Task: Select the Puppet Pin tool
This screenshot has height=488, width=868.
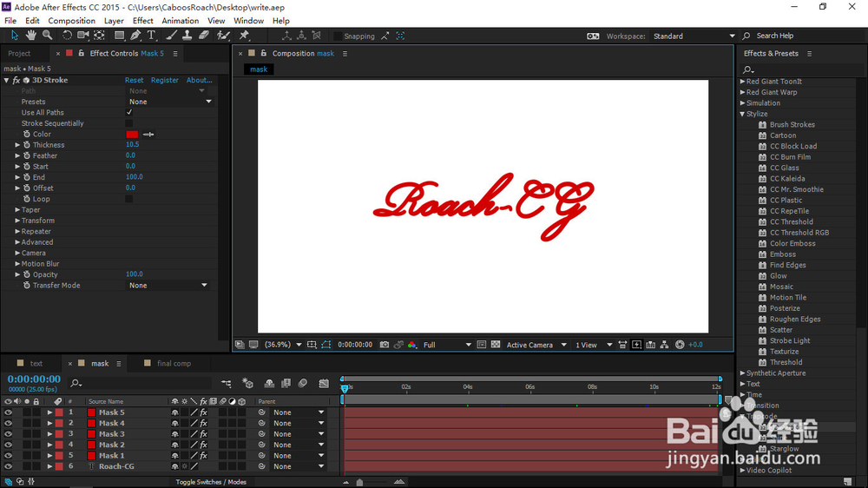Action: pyautogui.click(x=244, y=36)
